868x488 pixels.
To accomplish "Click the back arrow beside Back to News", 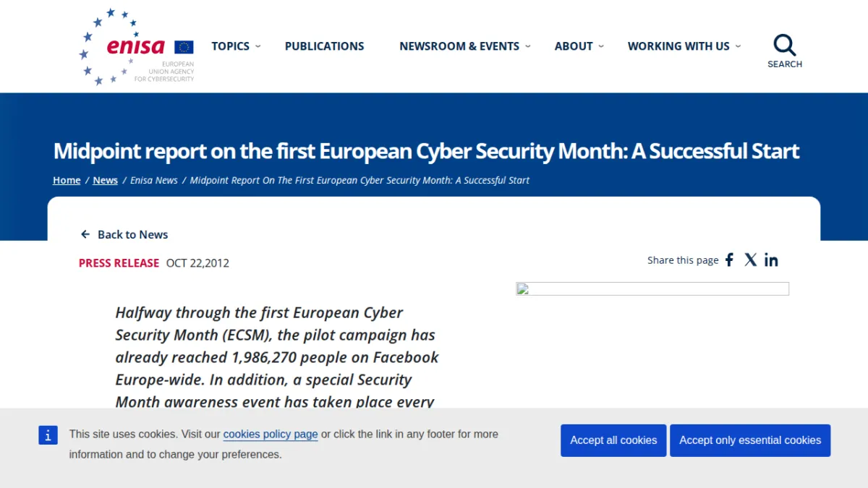I will tap(85, 235).
